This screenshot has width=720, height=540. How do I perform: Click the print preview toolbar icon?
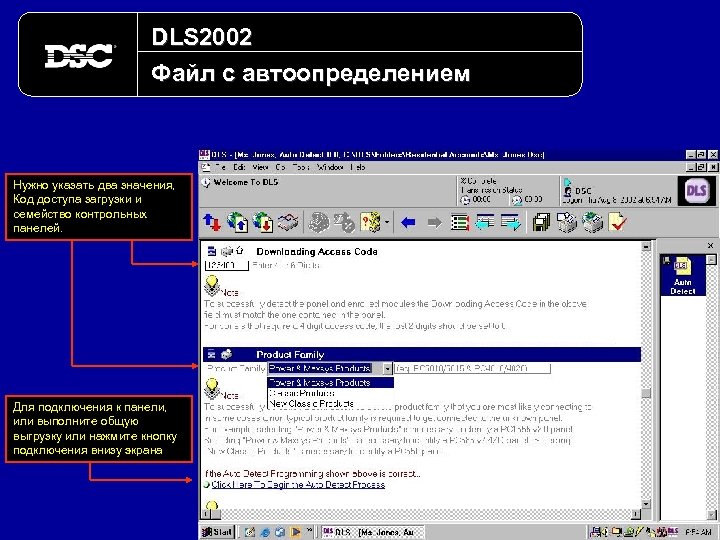(x=567, y=223)
